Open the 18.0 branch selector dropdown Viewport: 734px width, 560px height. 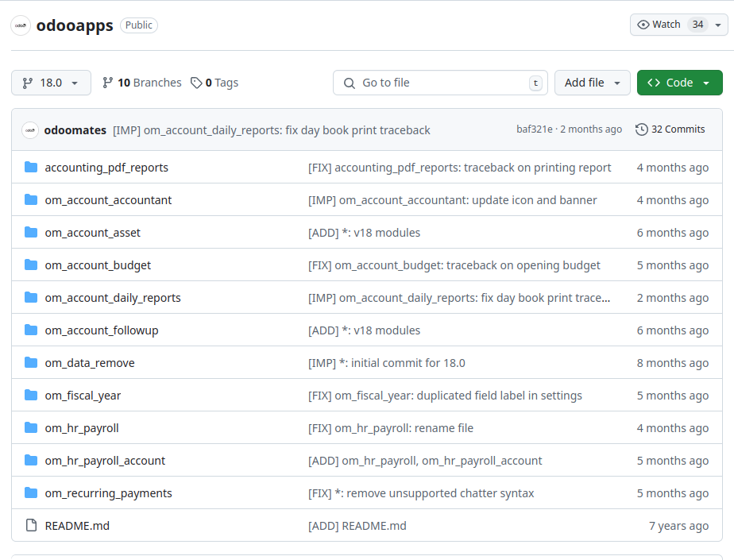point(51,83)
